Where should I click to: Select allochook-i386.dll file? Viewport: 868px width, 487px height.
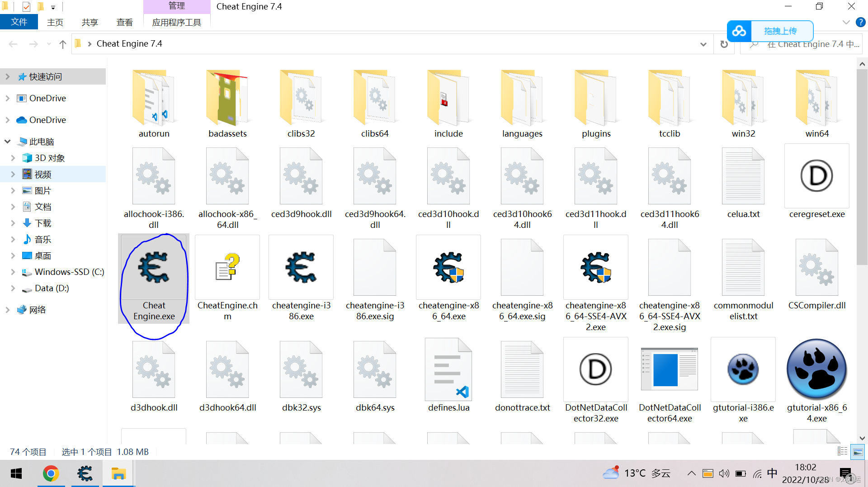click(x=154, y=188)
